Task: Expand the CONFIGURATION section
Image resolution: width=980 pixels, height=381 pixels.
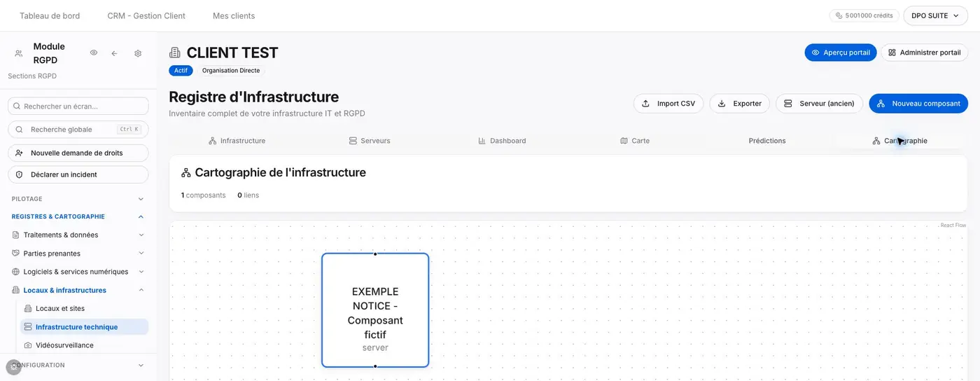Action: tap(78, 365)
